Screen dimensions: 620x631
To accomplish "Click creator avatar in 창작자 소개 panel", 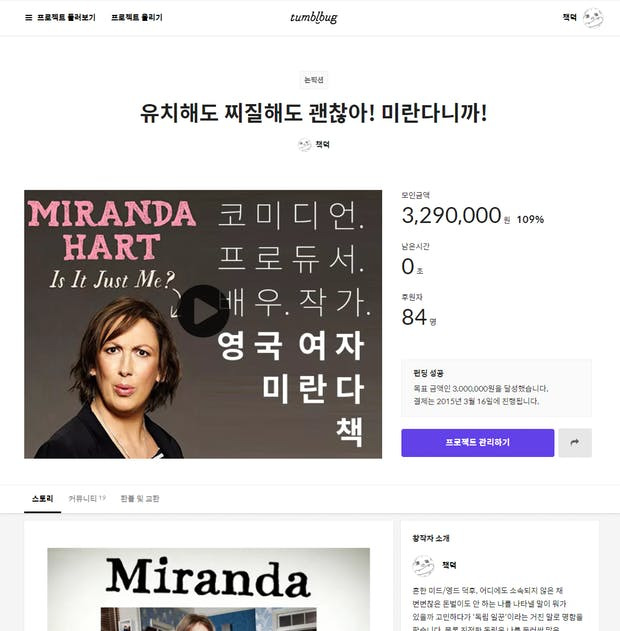I will [423, 565].
